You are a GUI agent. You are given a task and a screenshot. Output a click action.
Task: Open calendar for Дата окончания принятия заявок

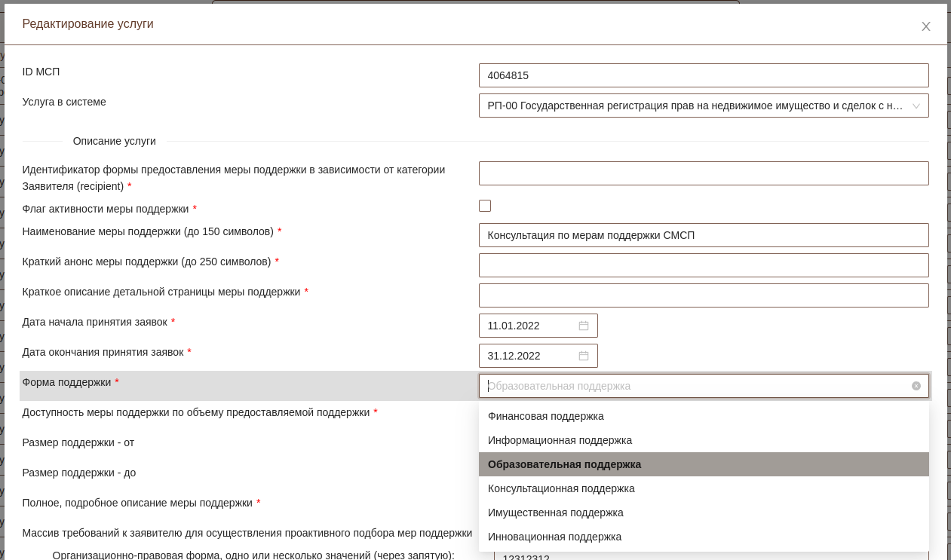pyautogui.click(x=583, y=356)
